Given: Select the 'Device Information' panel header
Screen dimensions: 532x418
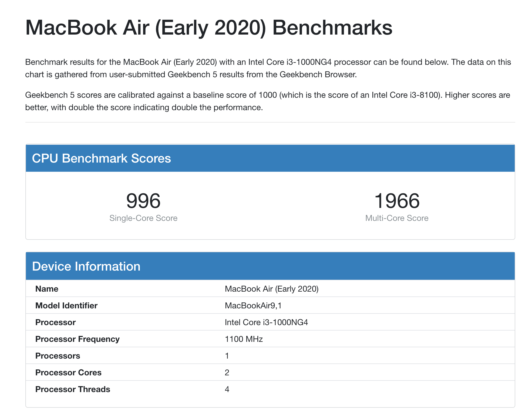Looking at the screenshot, I should (x=270, y=266).
